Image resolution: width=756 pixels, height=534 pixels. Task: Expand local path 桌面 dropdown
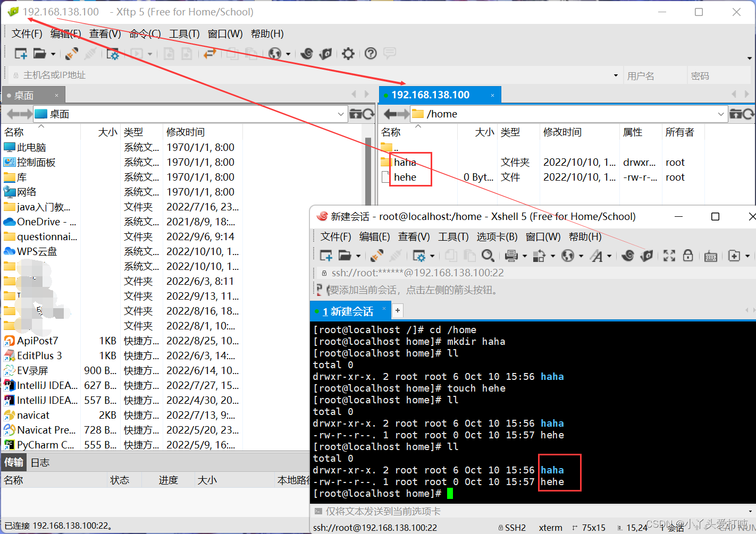click(341, 114)
